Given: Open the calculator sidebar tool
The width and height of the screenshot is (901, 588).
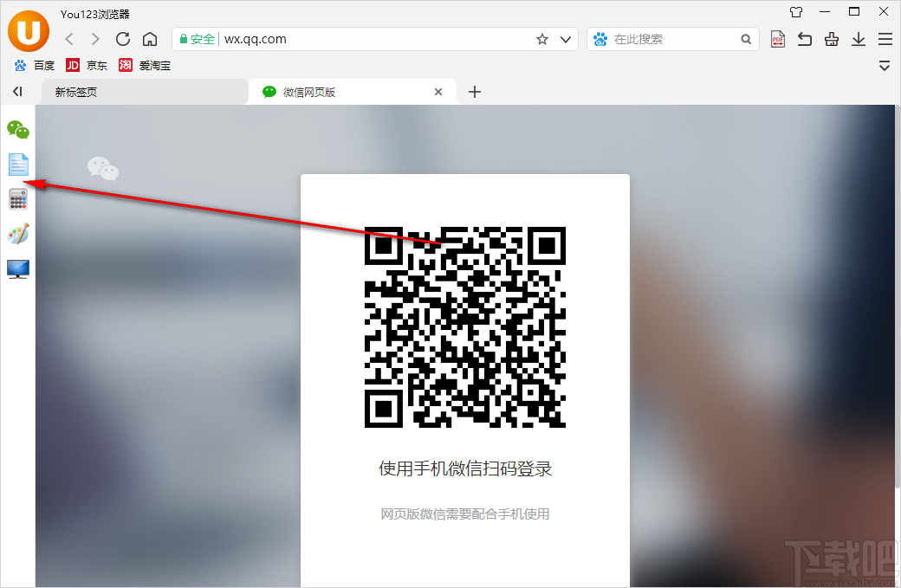Looking at the screenshot, I should [x=18, y=199].
